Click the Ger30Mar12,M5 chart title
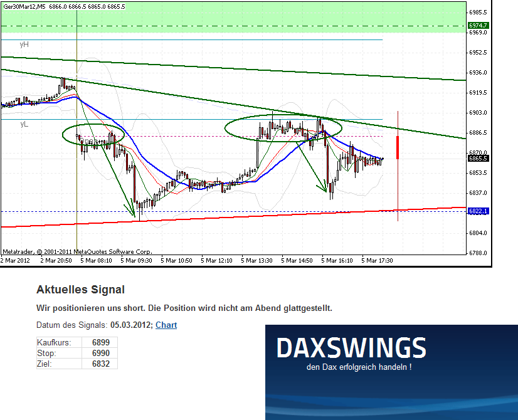 (x=24, y=7)
